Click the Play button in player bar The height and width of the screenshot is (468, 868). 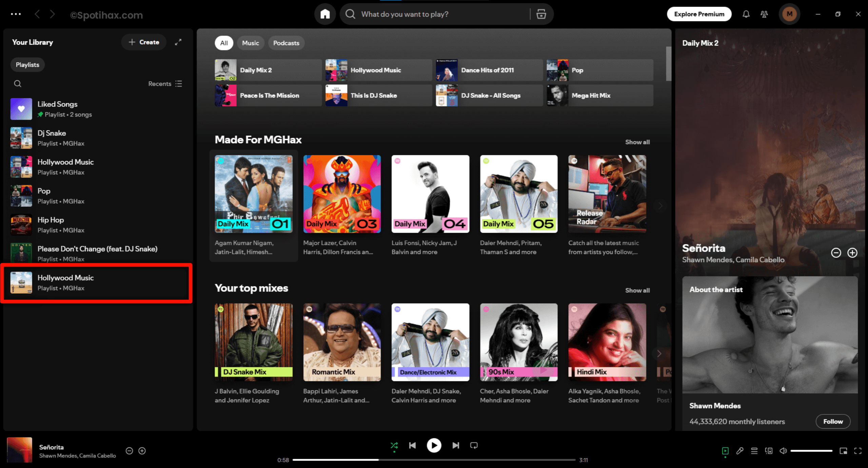tap(434, 445)
